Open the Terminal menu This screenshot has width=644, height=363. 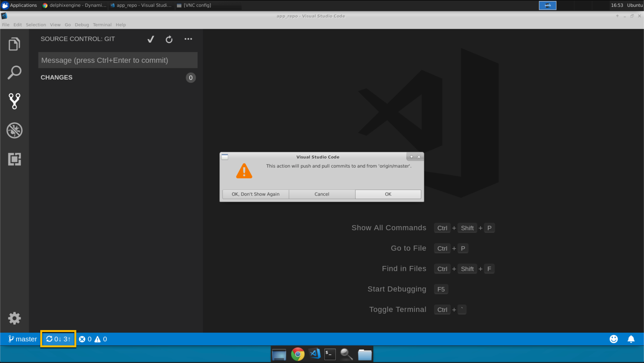click(x=102, y=25)
